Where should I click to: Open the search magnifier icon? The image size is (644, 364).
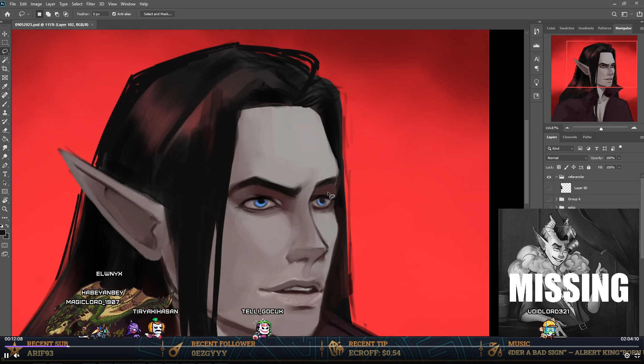click(614, 14)
